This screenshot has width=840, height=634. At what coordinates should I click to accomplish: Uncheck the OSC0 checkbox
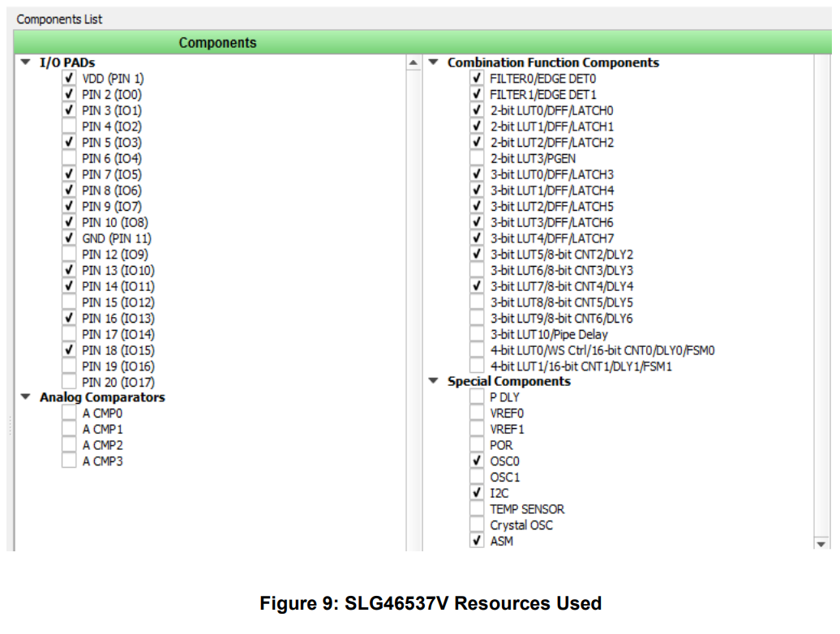(x=477, y=461)
